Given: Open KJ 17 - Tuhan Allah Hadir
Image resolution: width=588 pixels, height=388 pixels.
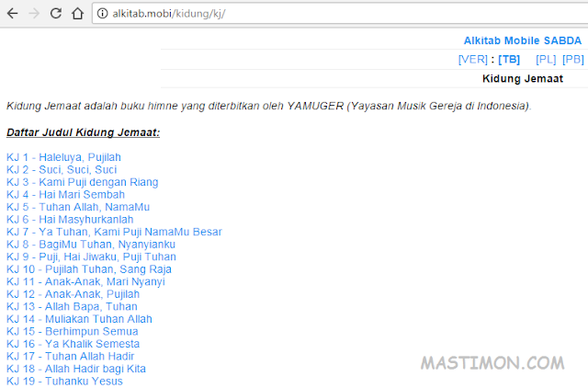Looking at the screenshot, I should pos(70,356).
